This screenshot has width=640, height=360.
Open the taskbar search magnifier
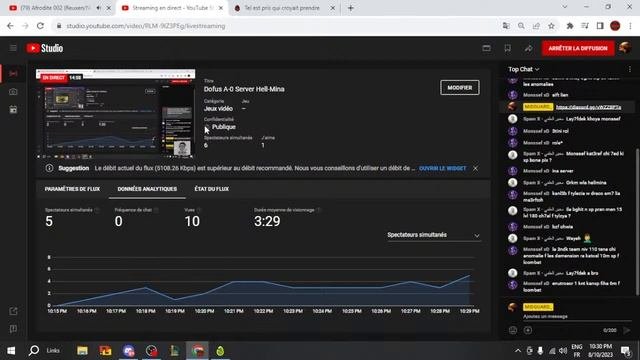(34, 351)
